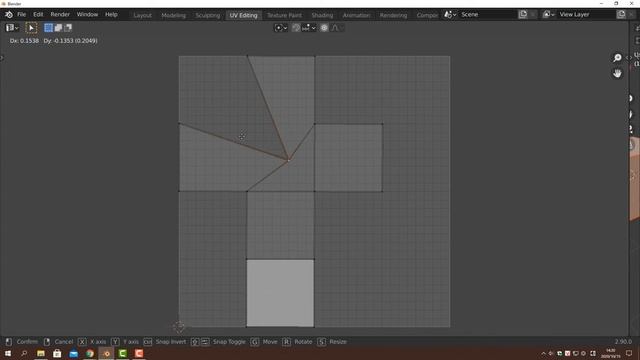Open Microsoft Store from the taskbar

click(57, 353)
